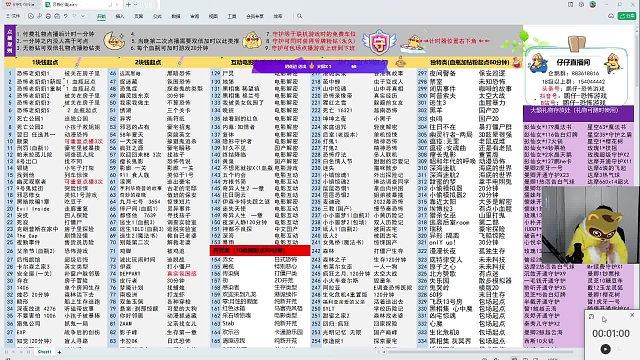Image resolution: width=640 pixels, height=360 pixels.
Task: Click the undo arrow in quick toolbar
Action: click(x=65, y=16)
